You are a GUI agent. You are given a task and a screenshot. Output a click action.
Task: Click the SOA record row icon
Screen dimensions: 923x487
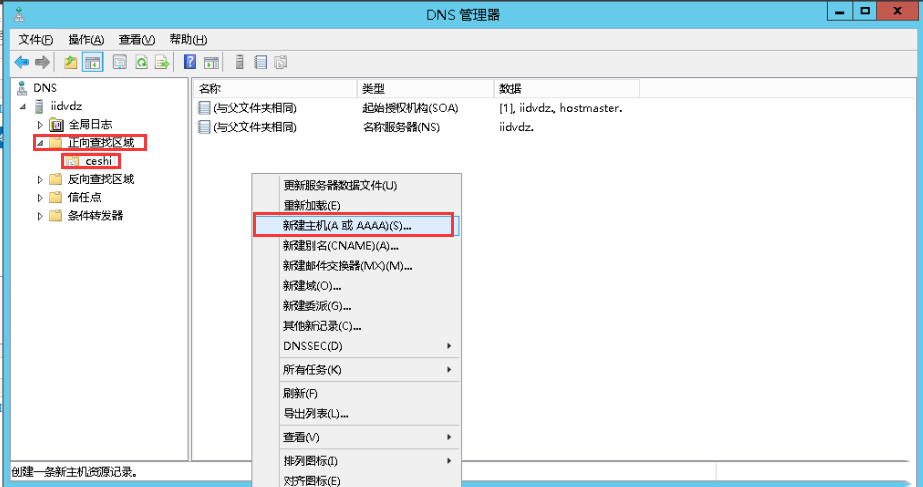pos(204,108)
